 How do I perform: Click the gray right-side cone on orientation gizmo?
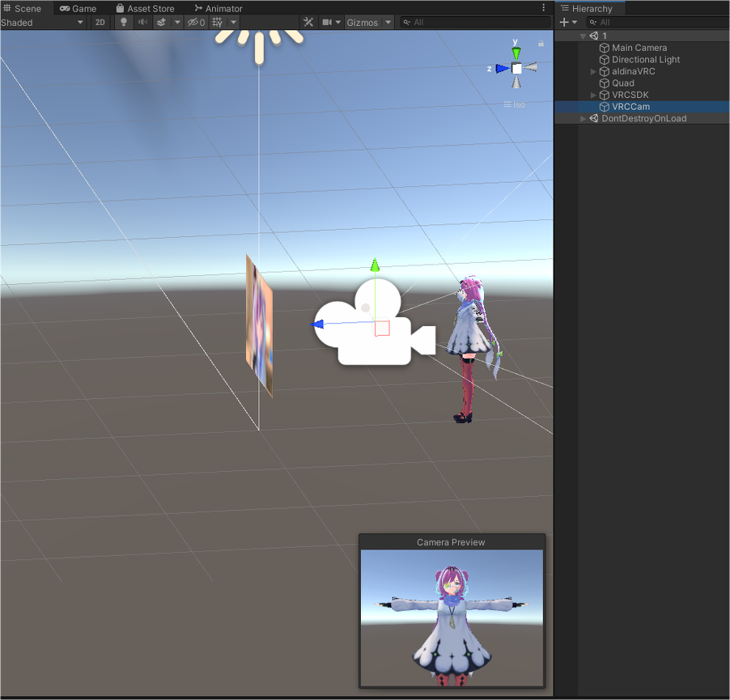pyautogui.click(x=531, y=67)
